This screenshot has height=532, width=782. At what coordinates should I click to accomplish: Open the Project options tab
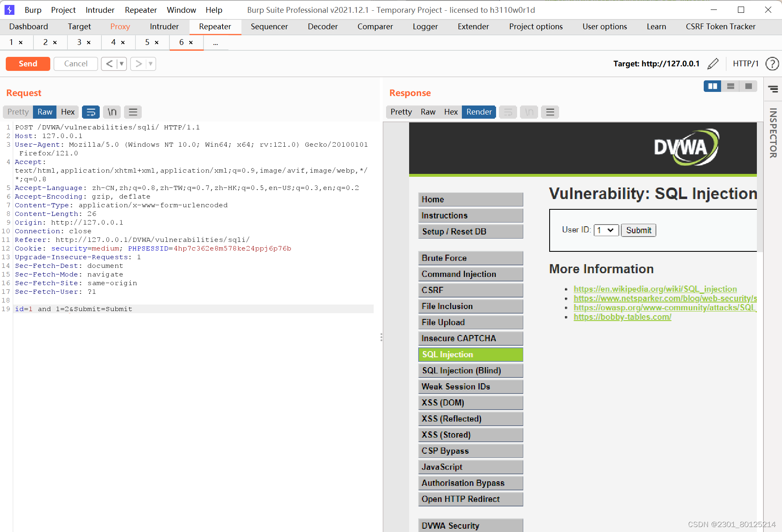(536, 26)
